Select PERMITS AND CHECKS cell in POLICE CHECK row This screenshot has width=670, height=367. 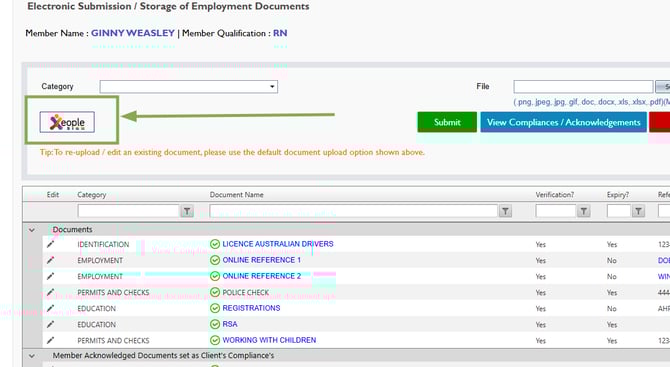tap(113, 293)
